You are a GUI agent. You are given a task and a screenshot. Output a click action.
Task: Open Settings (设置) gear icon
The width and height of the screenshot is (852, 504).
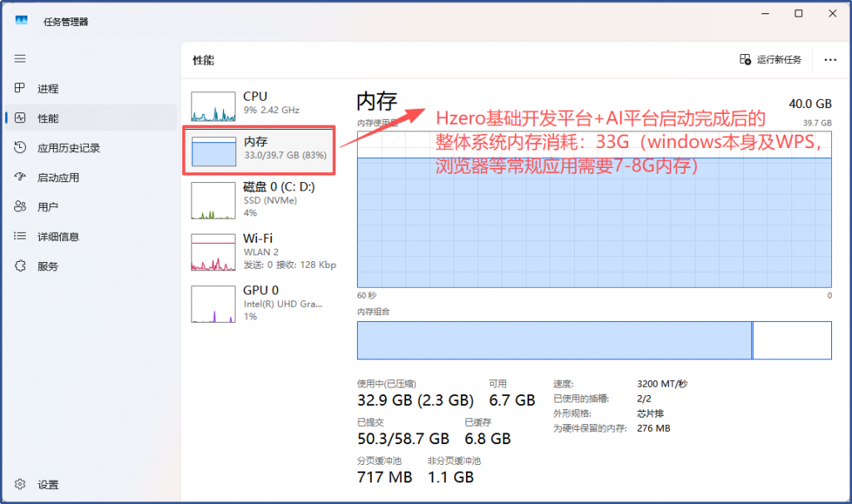[20, 485]
